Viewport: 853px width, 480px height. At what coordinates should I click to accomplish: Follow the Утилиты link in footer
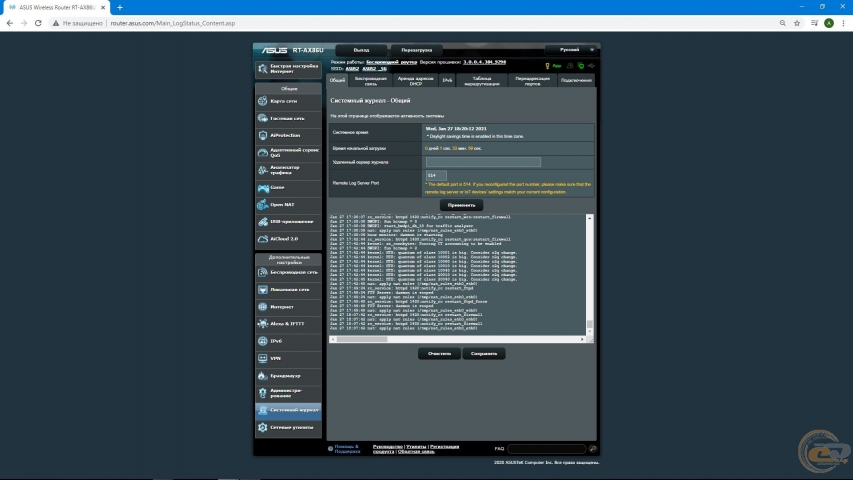[x=416, y=447]
